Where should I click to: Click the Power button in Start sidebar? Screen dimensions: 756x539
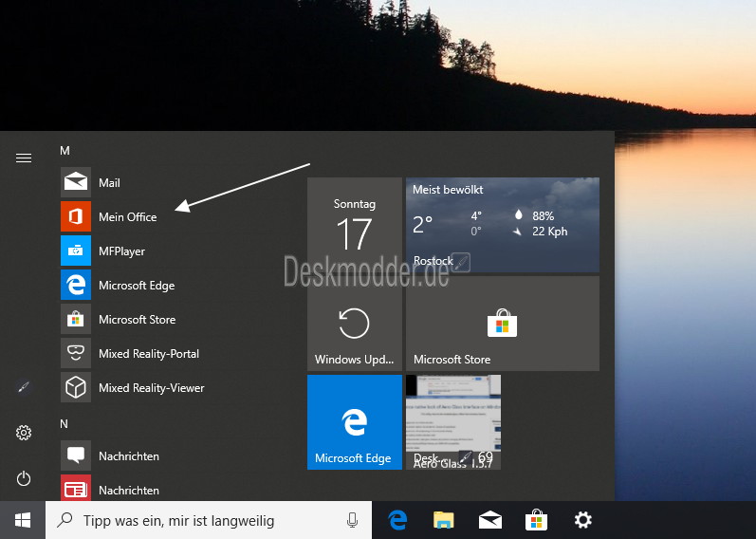click(24, 478)
